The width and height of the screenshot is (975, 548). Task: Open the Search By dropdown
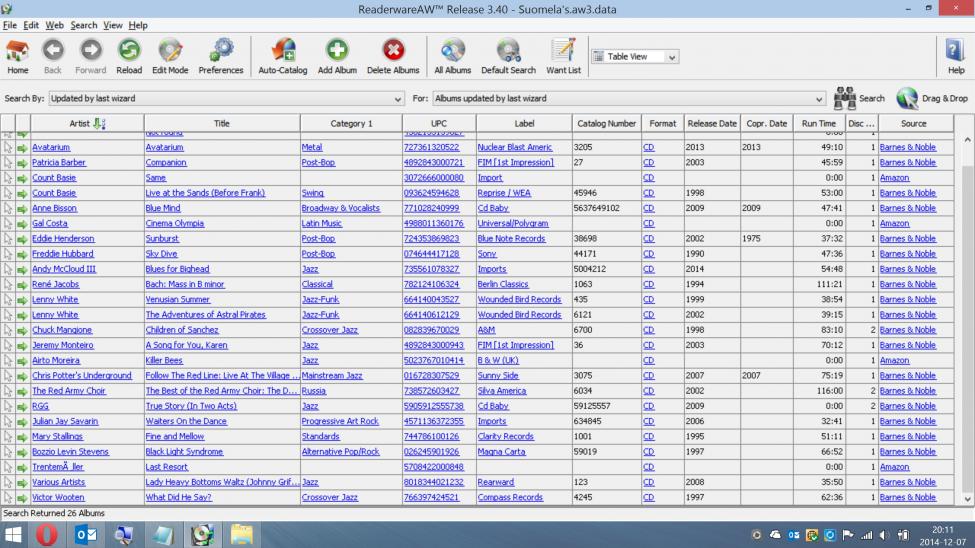coord(399,99)
